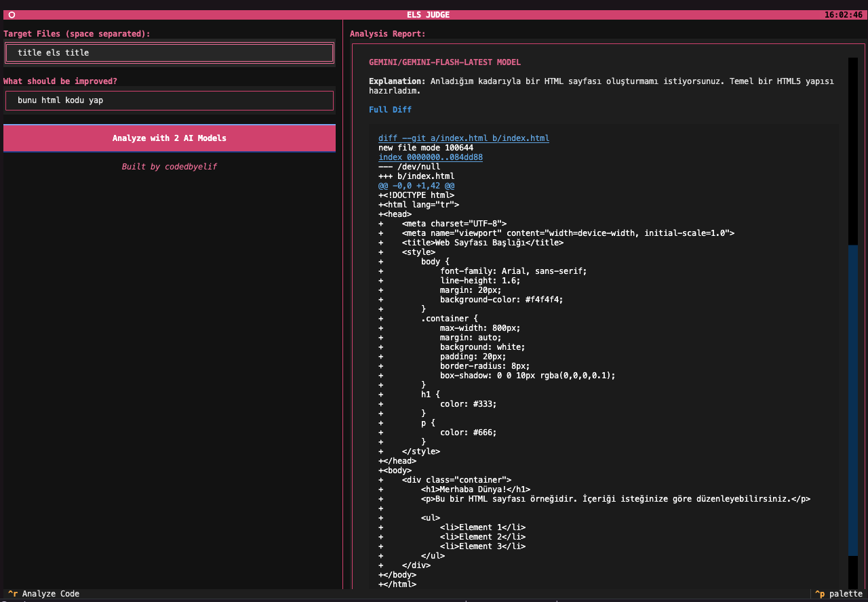Click the blue scrollbar thumb in Analysis Report
Viewport: 868px width, 602px height.
852,400
